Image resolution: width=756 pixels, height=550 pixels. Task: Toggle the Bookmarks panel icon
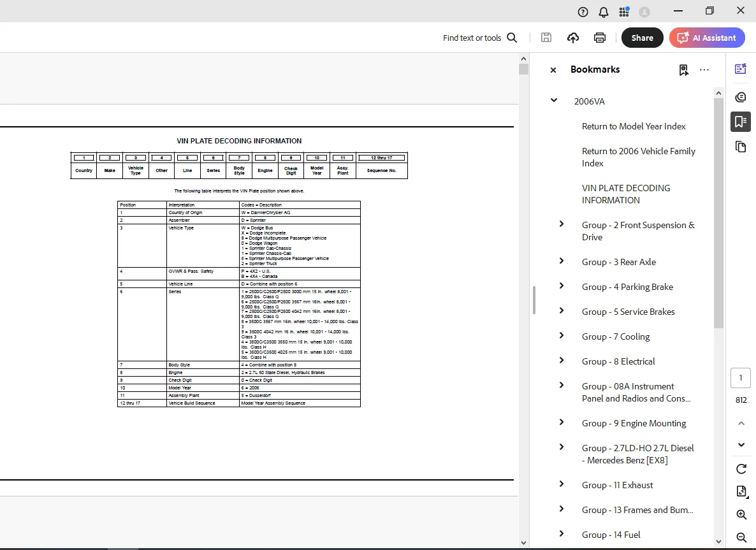coord(741,122)
